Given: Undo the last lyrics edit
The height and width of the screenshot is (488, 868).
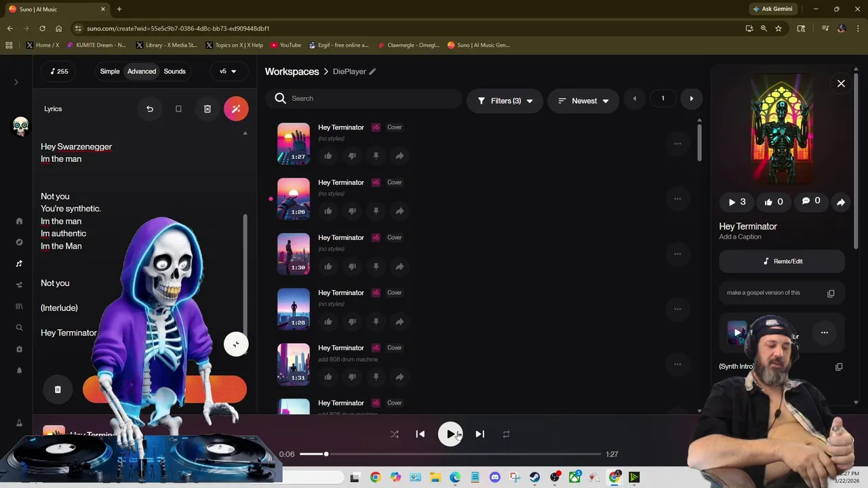Looking at the screenshot, I should coord(150,108).
